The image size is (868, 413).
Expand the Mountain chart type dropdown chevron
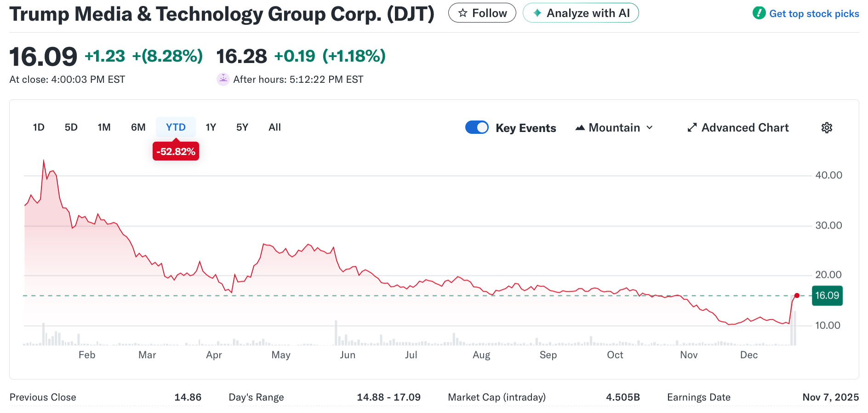[650, 127]
